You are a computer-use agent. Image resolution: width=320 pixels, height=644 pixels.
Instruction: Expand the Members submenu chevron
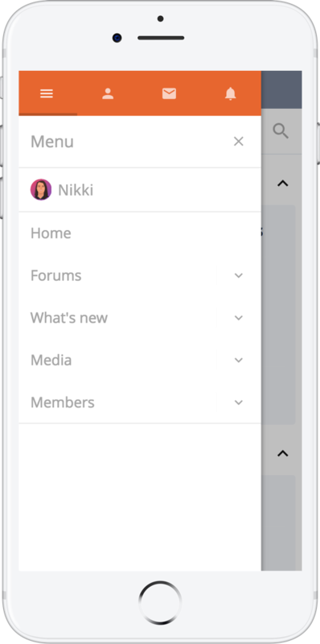pyautogui.click(x=239, y=402)
